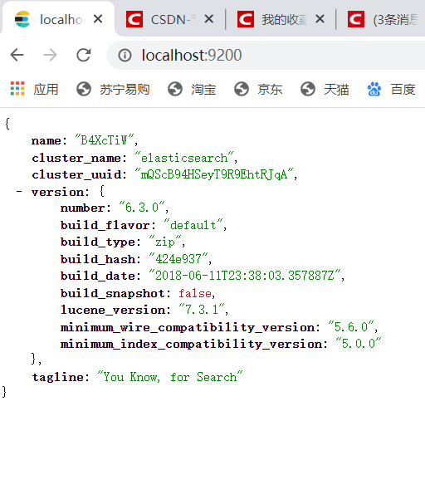The height and width of the screenshot is (504, 425).
Task: Click the red C favicon on (3条消息 tab
Action: pyautogui.click(x=356, y=19)
